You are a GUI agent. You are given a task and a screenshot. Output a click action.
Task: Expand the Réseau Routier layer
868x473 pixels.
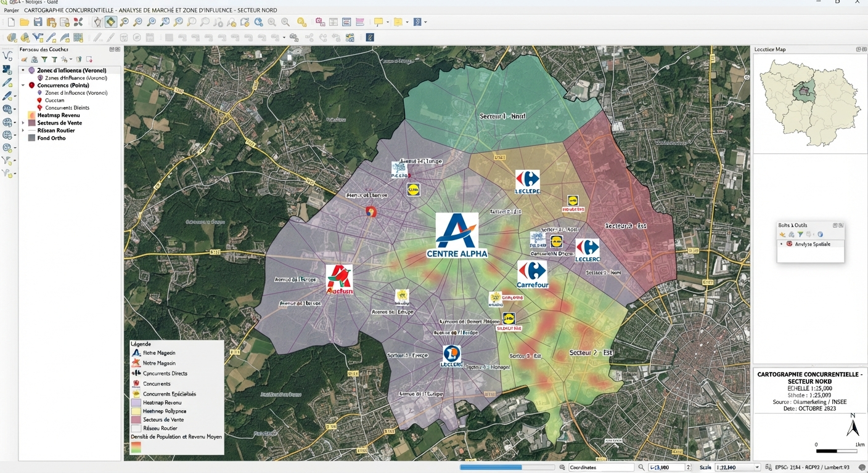coord(23,131)
